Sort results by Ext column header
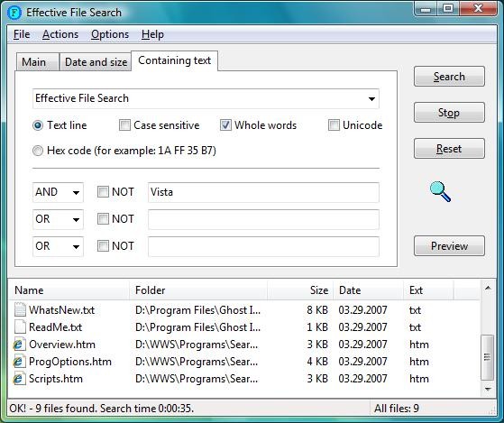The height and width of the screenshot is (423, 504). (429, 290)
